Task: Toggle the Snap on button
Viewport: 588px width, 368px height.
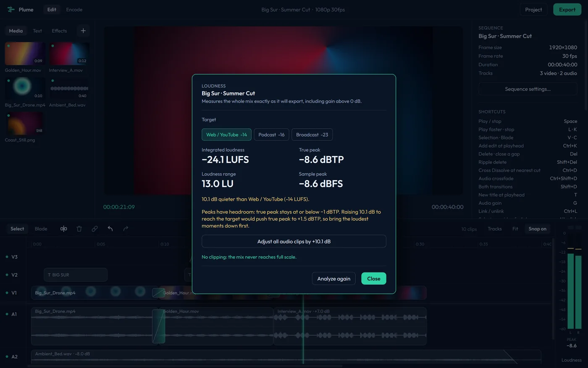Action: 537,229
